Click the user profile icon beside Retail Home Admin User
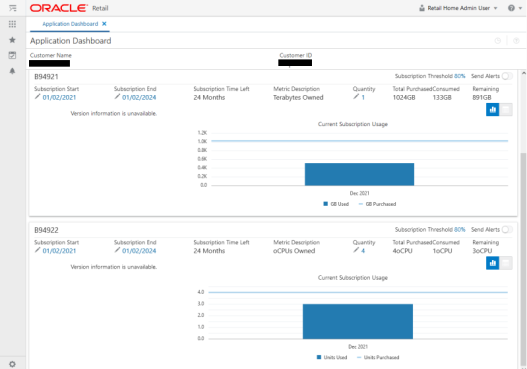 (x=422, y=8)
